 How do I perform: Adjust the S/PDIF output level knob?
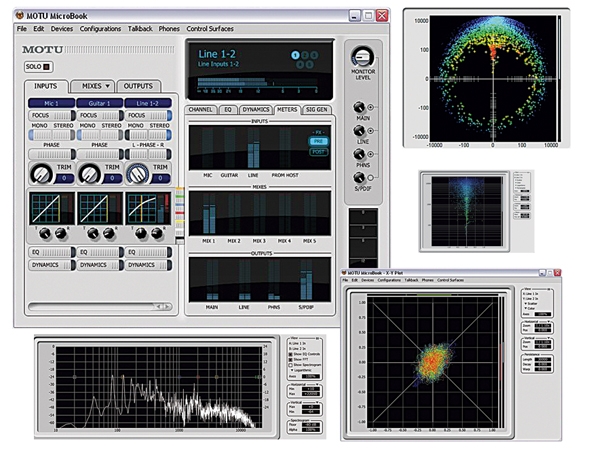(x=359, y=178)
